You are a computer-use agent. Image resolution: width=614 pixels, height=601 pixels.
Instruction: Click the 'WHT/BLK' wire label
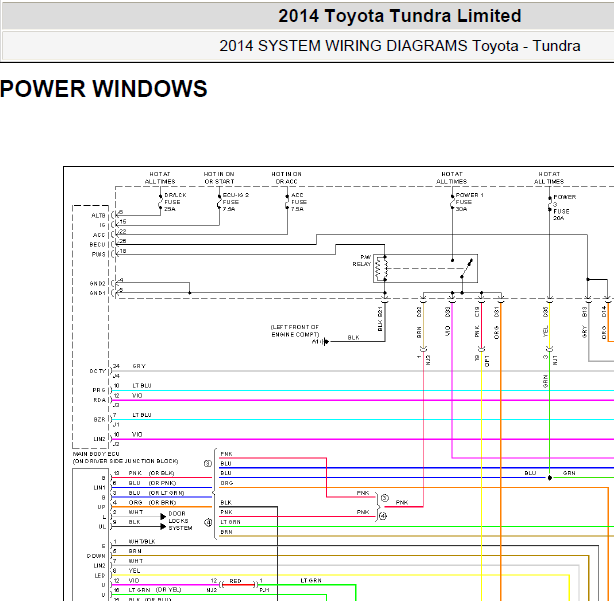tap(142, 541)
